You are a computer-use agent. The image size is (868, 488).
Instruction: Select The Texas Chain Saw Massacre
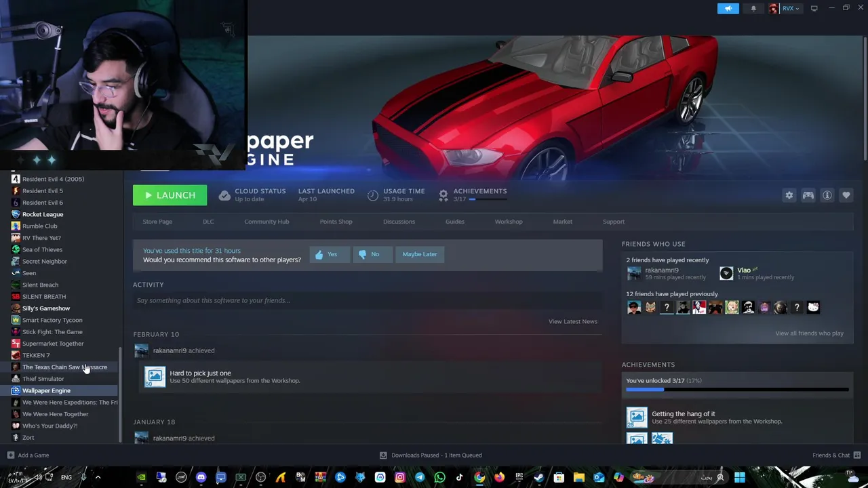[64, 367]
